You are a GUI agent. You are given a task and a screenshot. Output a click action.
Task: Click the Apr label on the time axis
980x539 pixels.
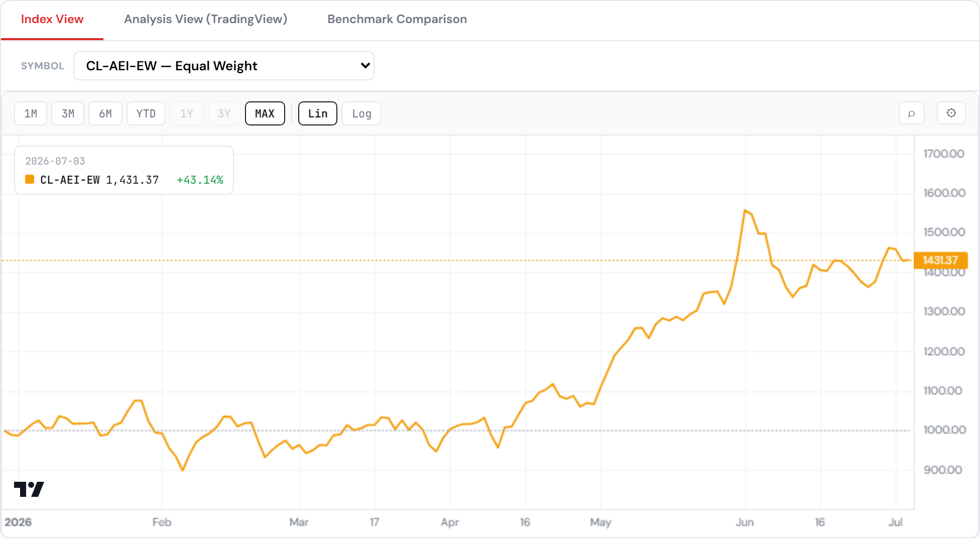click(450, 522)
